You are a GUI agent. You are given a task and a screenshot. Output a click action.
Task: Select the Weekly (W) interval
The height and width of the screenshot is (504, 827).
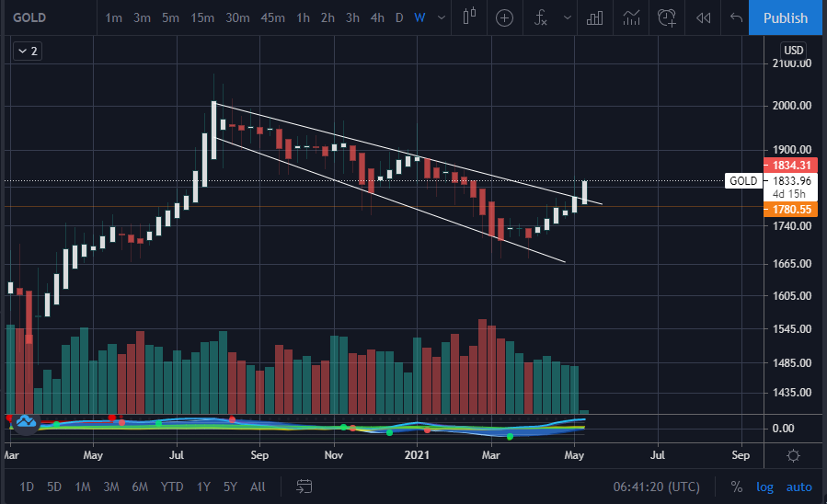point(419,17)
